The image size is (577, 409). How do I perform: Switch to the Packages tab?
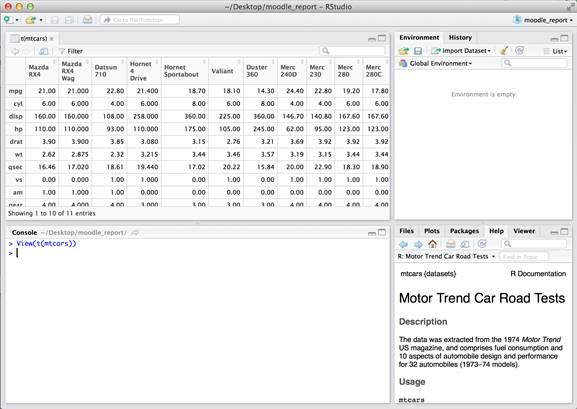point(464,231)
